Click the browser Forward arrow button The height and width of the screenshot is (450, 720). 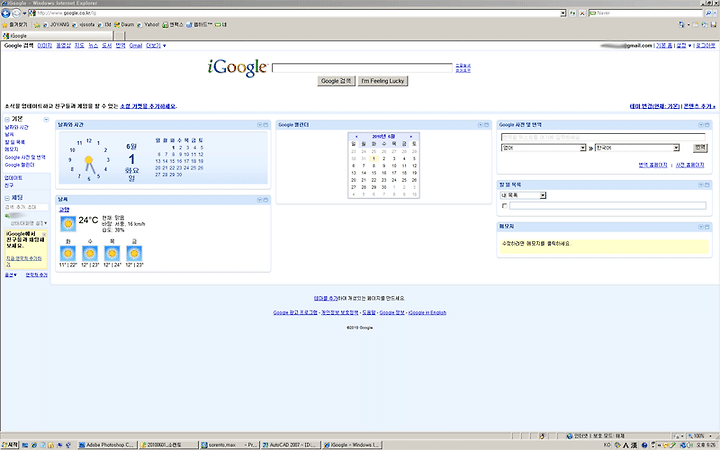[x=17, y=13]
